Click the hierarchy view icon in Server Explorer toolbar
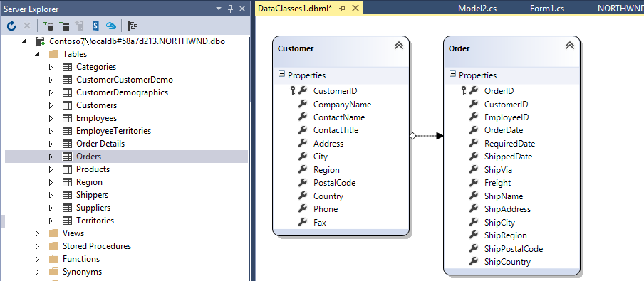644x281 pixels. click(x=133, y=26)
